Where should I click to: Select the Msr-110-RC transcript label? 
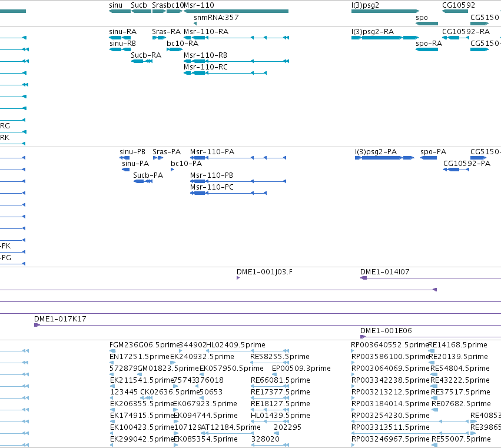206,67
